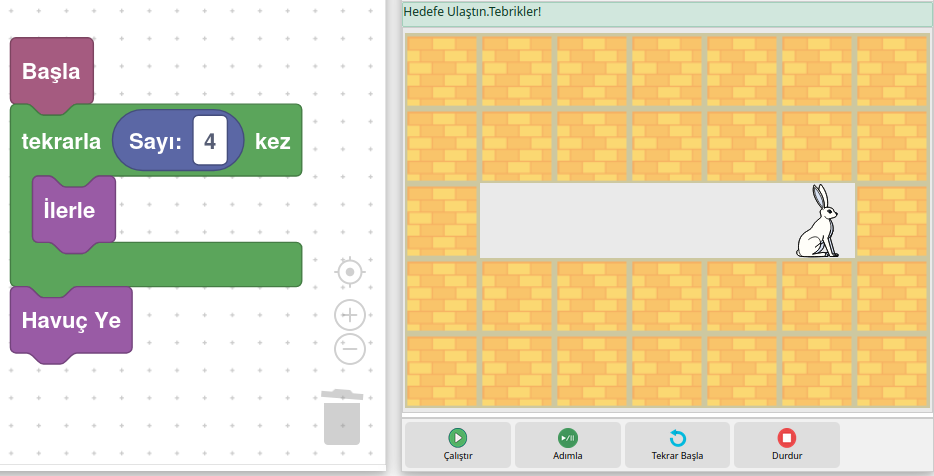Viewport: 934px width, 476px height.
Task: Click the workspace center (crosshair) icon
Action: point(349,272)
